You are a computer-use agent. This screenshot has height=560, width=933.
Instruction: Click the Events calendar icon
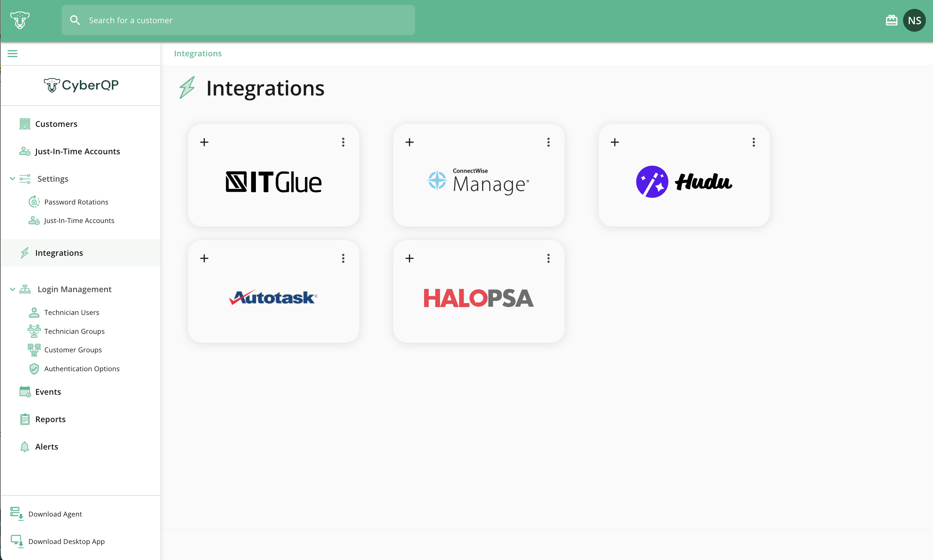pyautogui.click(x=25, y=392)
